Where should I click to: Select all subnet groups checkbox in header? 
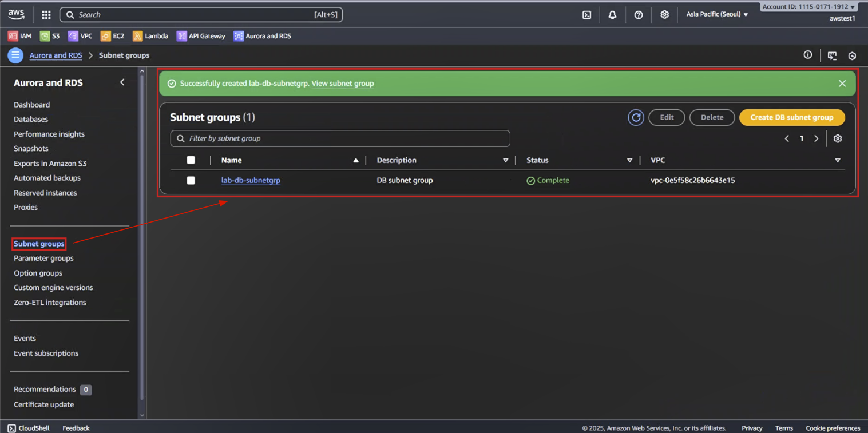pyautogui.click(x=191, y=160)
